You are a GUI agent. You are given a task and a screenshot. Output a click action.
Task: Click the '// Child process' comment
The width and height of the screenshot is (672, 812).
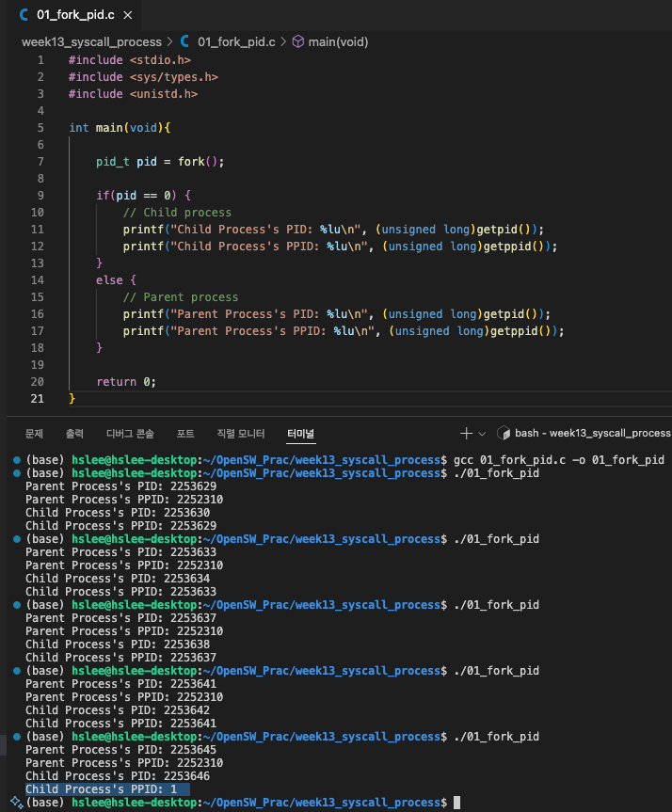pyautogui.click(x=177, y=213)
